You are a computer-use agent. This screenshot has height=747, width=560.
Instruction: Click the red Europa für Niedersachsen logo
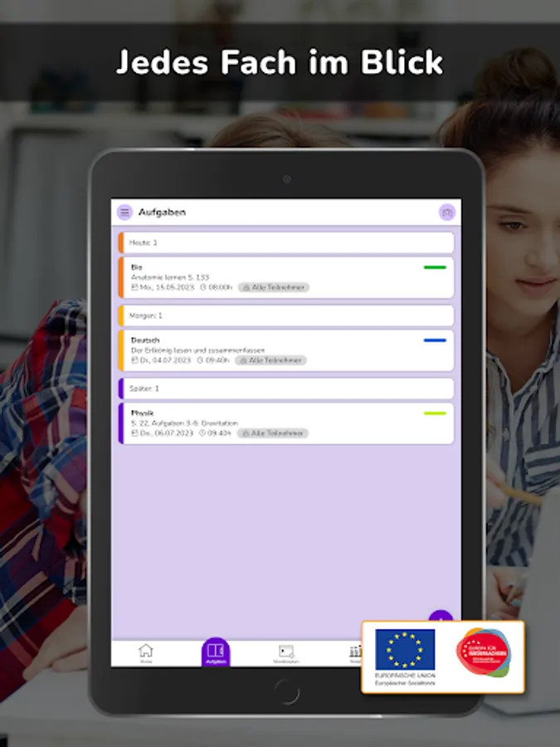(484, 652)
